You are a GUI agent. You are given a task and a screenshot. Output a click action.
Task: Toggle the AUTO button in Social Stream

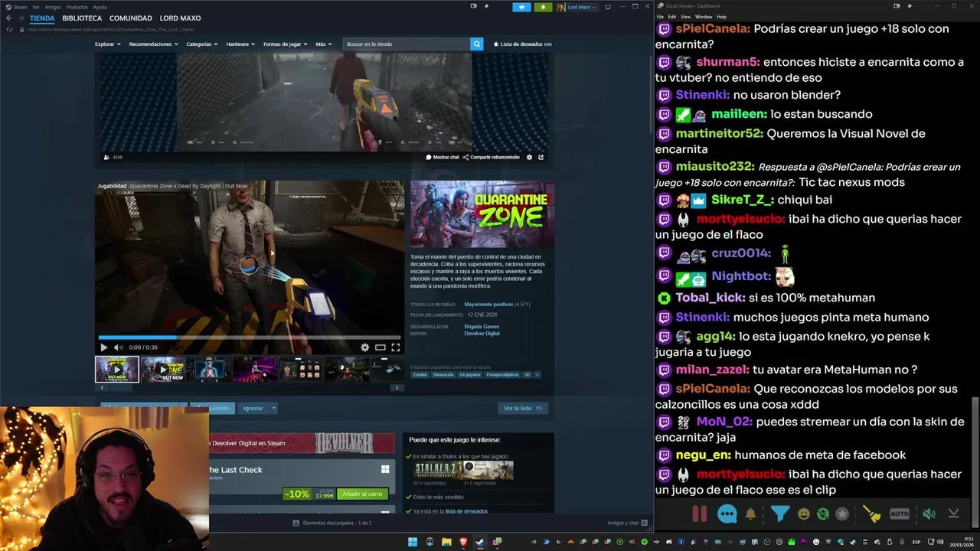click(900, 514)
